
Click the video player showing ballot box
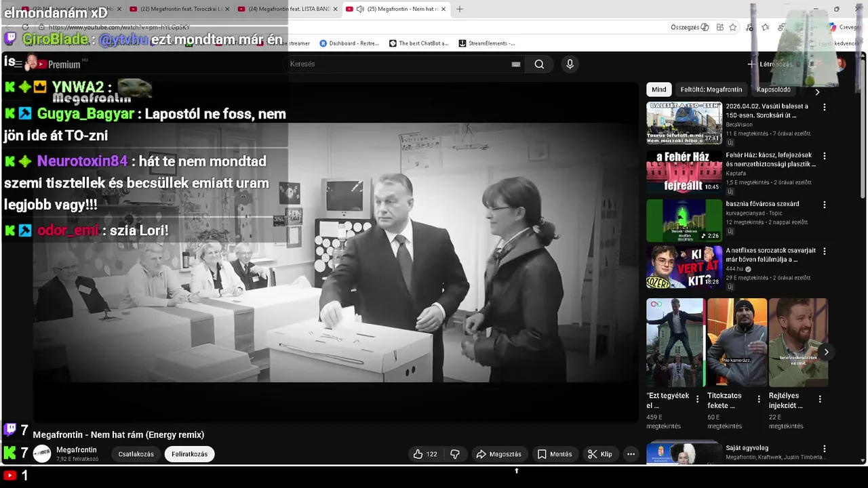click(x=336, y=252)
